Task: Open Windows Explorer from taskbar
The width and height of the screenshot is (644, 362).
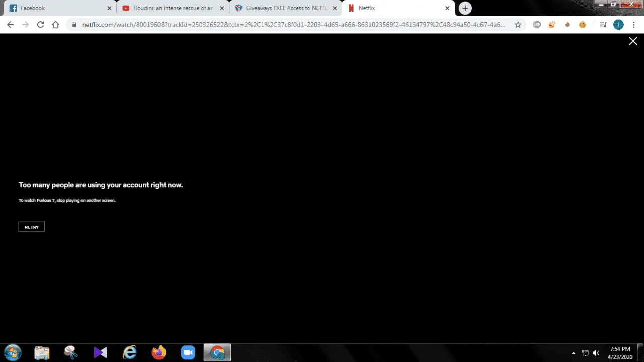Action: 42,353
